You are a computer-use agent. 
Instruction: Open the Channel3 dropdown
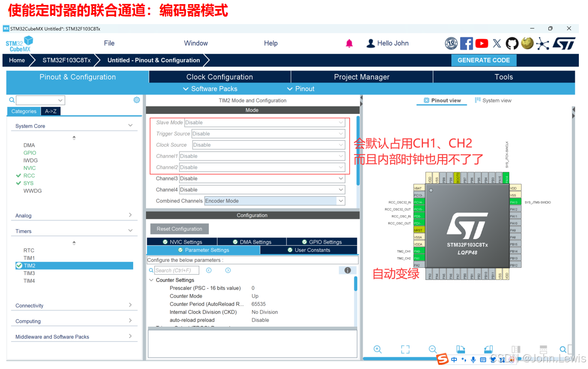click(262, 179)
